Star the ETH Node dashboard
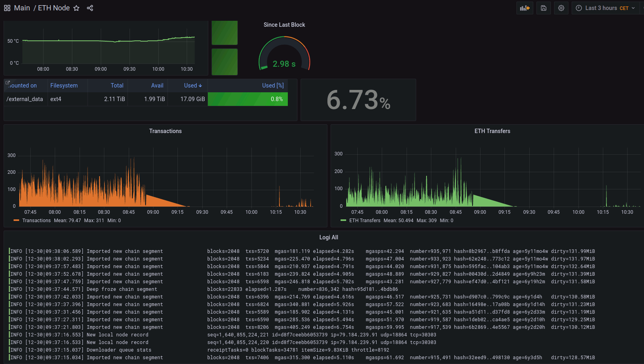Viewport: 644px width, 364px height. pos(76,8)
